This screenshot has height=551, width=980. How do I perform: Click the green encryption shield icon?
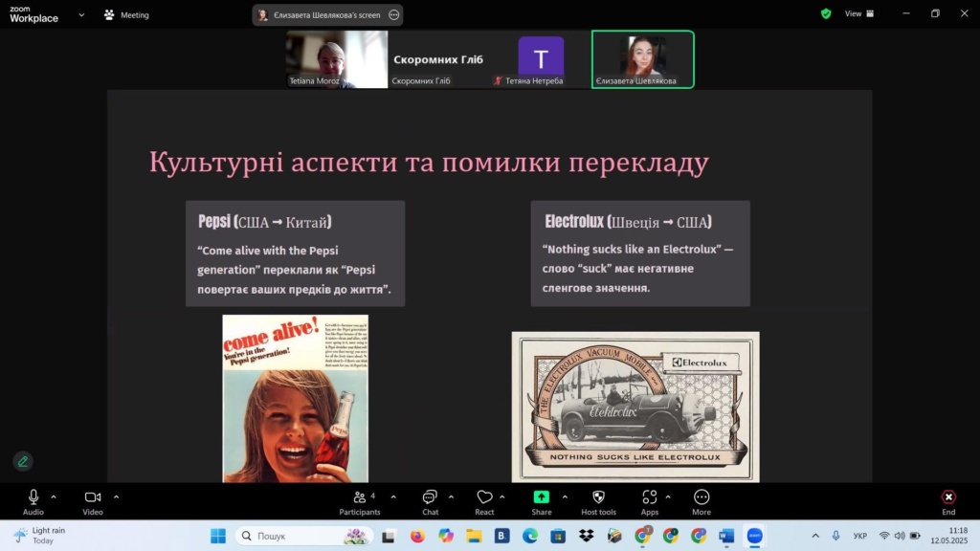coord(826,13)
